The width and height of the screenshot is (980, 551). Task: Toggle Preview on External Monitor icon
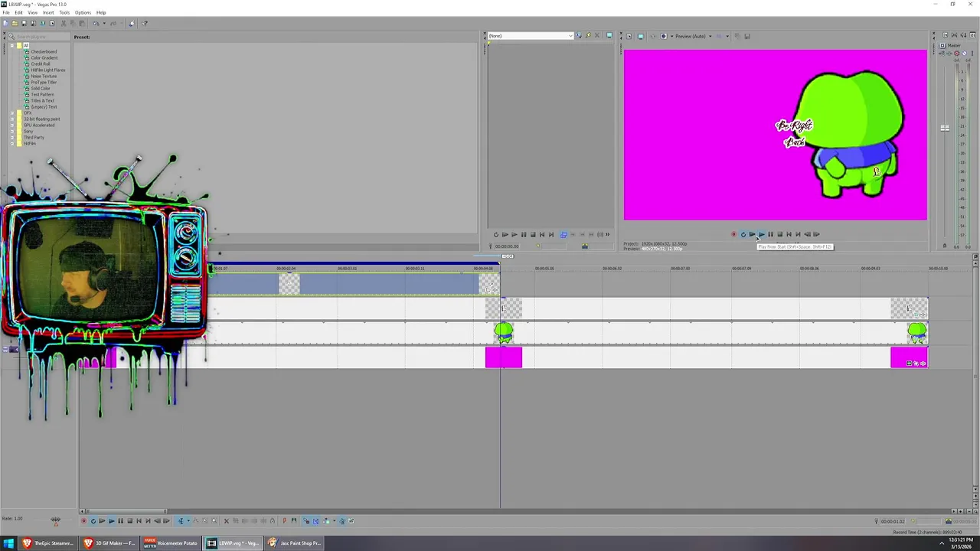pyautogui.click(x=640, y=36)
